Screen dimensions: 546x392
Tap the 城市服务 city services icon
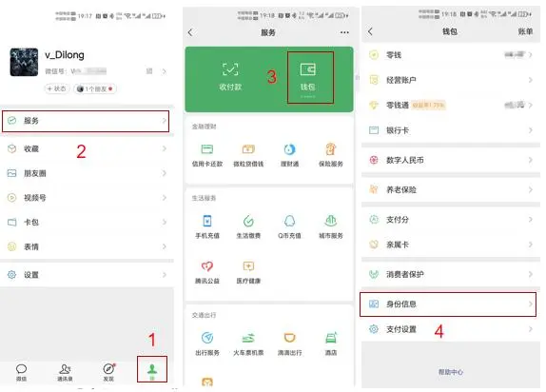coord(331,221)
